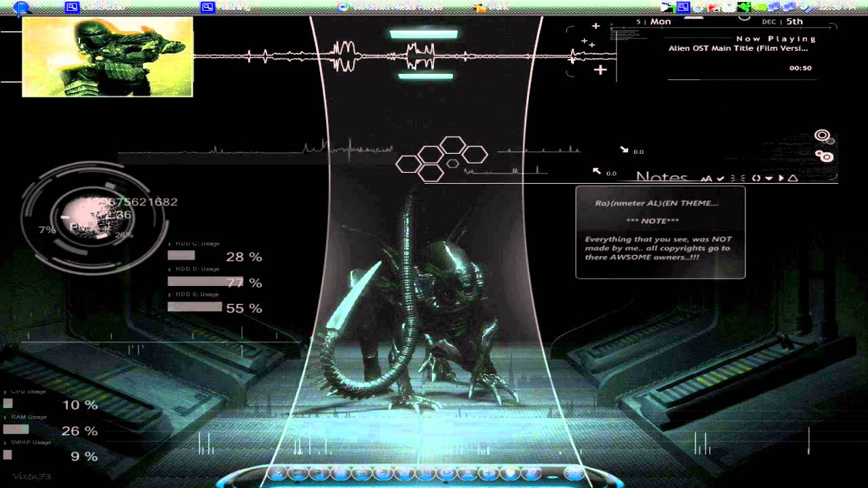This screenshot has width=868, height=488.
Task: Open the down-arrow dropdown in the Notes toolbar
Action: coord(769,179)
